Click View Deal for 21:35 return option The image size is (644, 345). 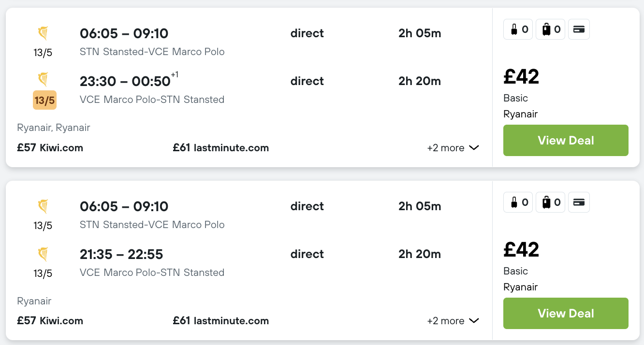click(566, 314)
